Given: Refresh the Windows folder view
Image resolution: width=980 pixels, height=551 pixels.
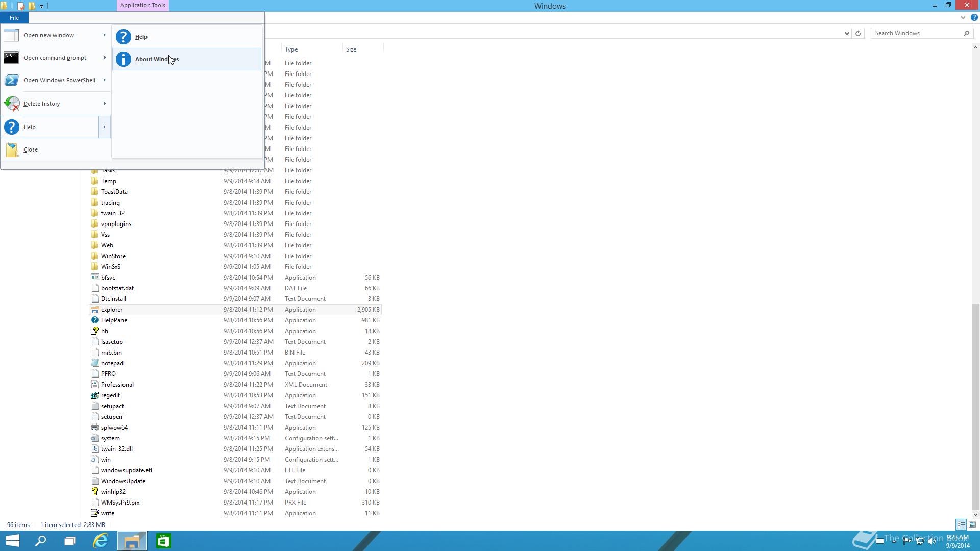Looking at the screenshot, I should click(858, 33).
